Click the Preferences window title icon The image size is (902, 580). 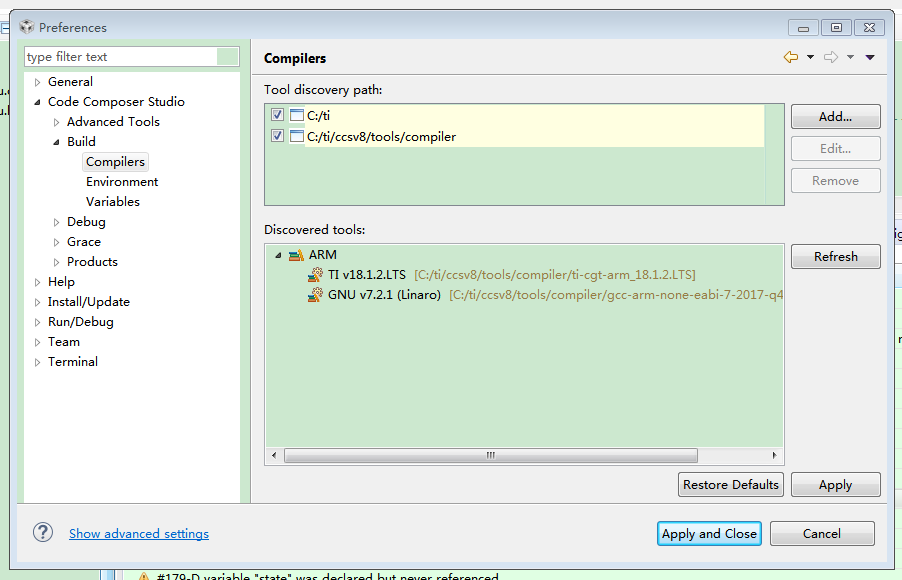tap(26, 26)
